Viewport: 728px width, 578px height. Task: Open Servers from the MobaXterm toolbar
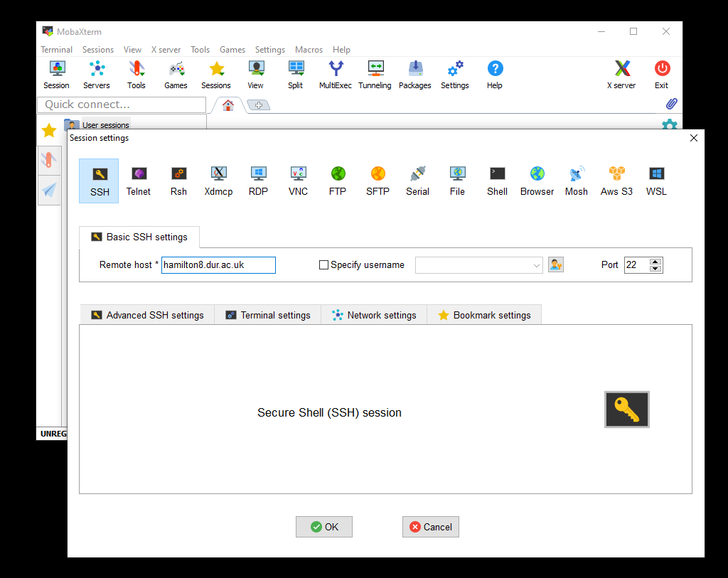click(97, 75)
